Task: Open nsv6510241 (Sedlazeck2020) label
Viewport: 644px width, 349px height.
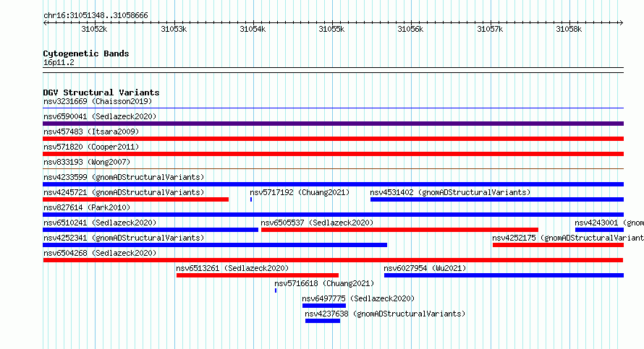Action: point(100,223)
